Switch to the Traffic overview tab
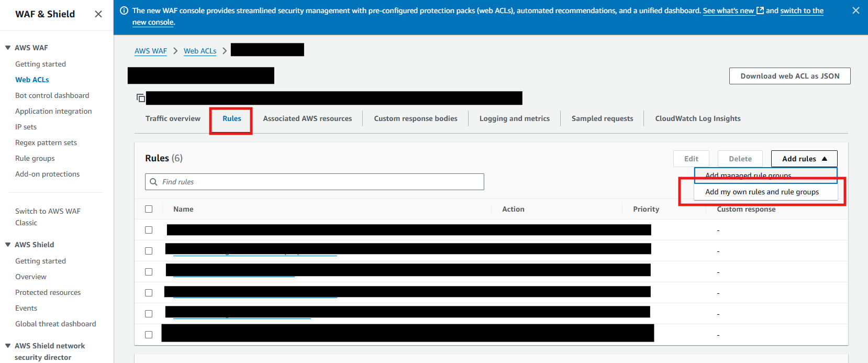 (x=173, y=118)
